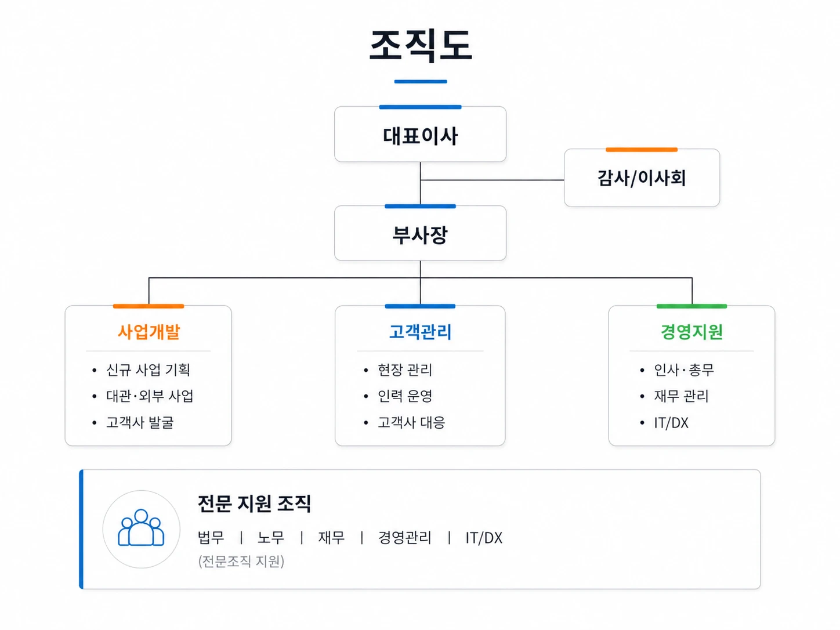Click 고객사 발굴 list item
The height and width of the screenshot is (630, 840).
point(140,422)
